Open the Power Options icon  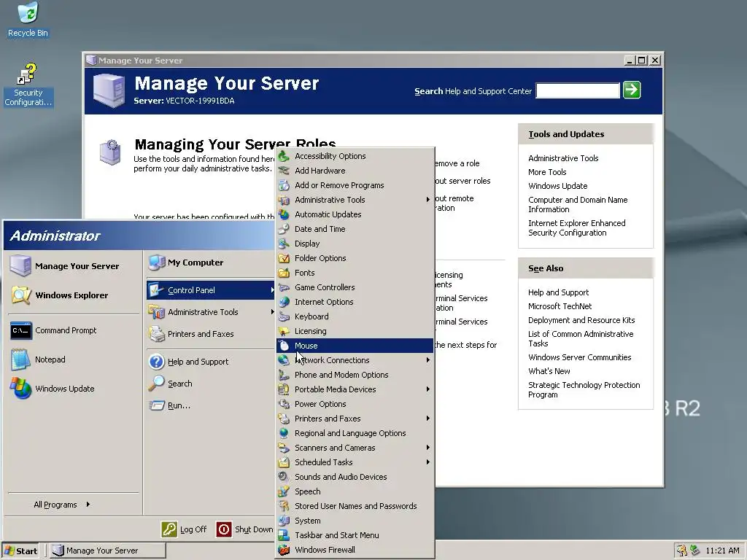(x=284, y=404)
